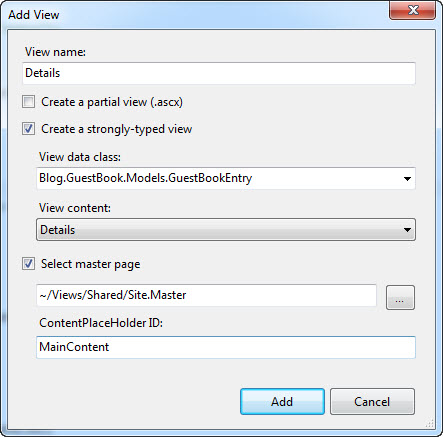This screenshot has height=437, width=443.
Task: Click the resize grip in dialog corner
Action: click(430, 423)
